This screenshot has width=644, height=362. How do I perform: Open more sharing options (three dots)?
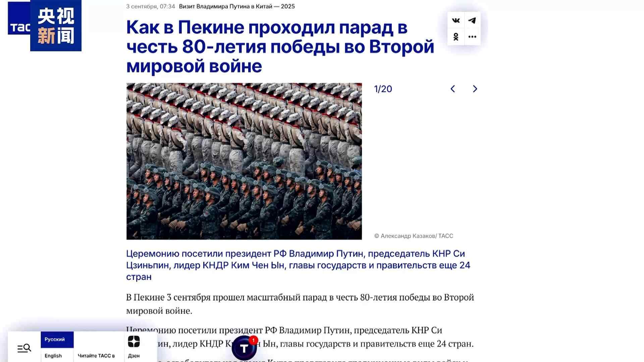(x=472, y=37)
